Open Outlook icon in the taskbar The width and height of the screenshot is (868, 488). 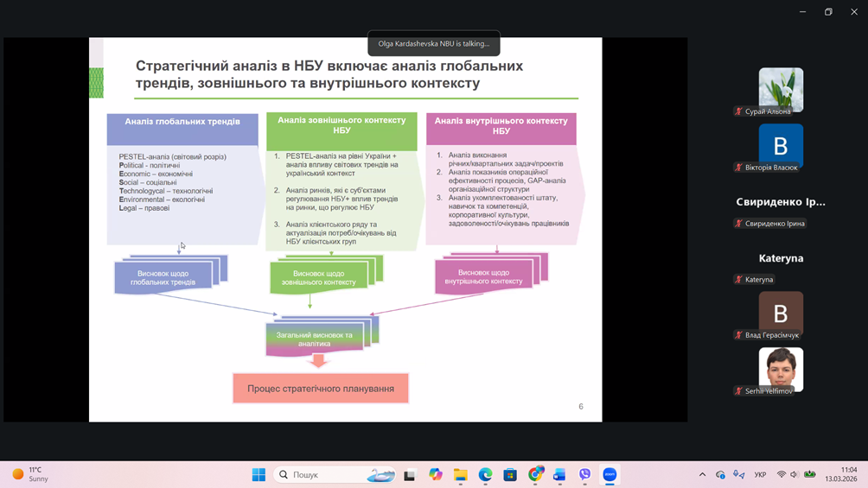(559, 474)
